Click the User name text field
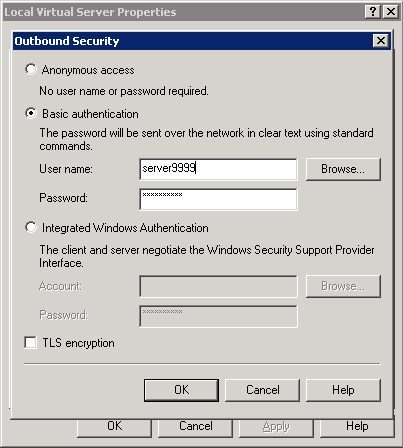Image resolution: width=403 pixels, height=448 pixels. [x=218, y=169]
